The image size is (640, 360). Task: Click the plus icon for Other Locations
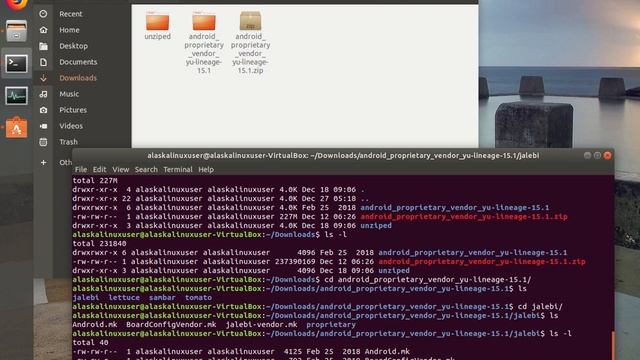pos(43,162)
